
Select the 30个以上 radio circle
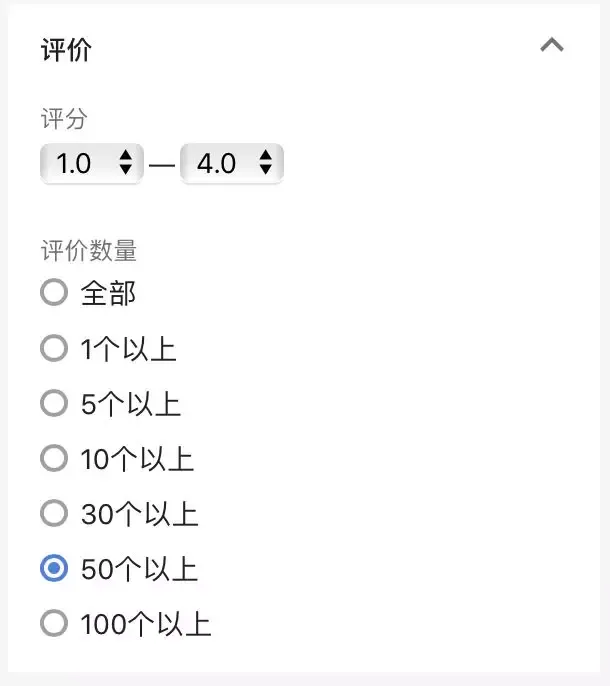click(x=54, y=513)
